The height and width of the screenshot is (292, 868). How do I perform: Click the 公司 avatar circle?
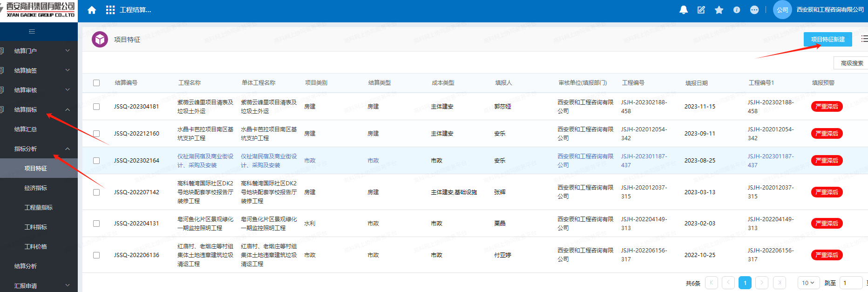782,10
